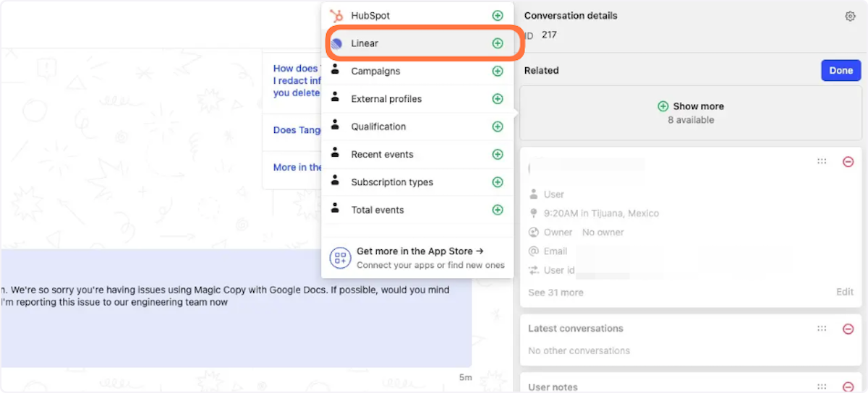Click the person icon beside Qualification
The image size is (868, 393).
pyautogui.click(x=336, y=126)
